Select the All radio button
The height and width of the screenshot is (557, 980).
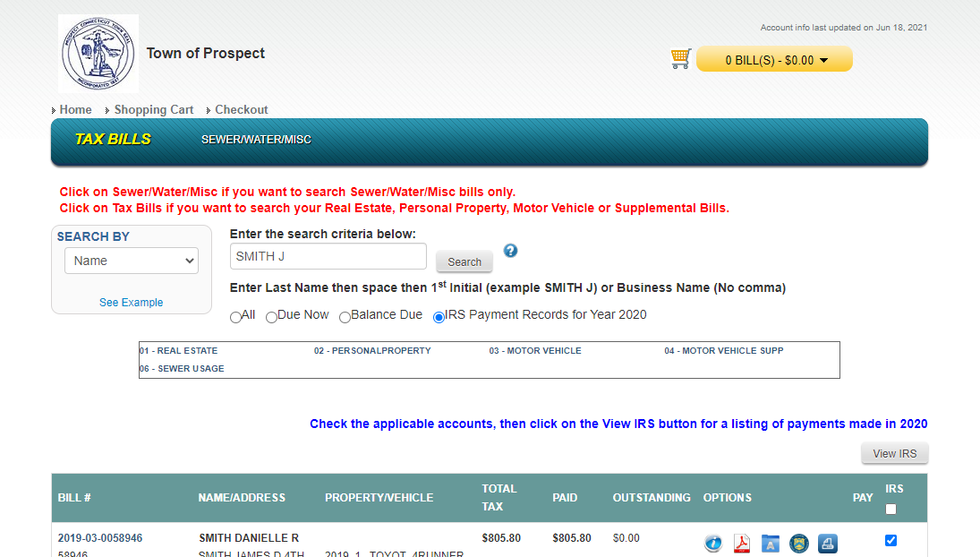pos(236,317)
